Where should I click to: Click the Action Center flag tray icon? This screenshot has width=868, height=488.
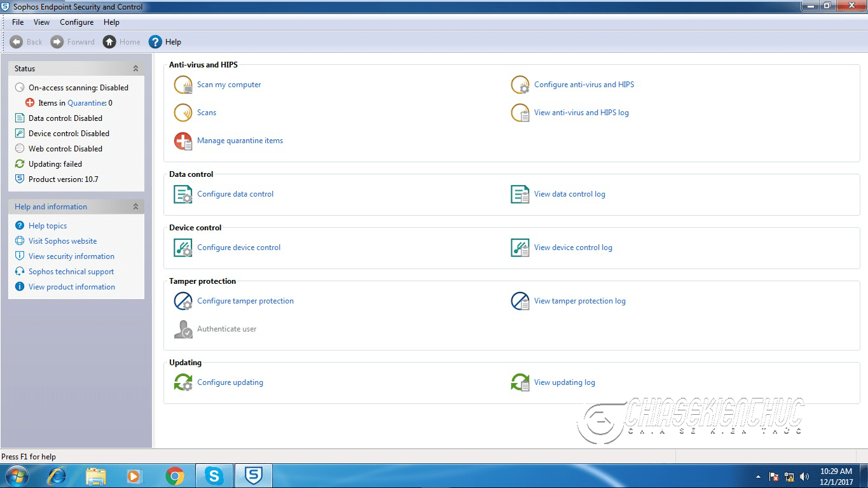point(774,477)
